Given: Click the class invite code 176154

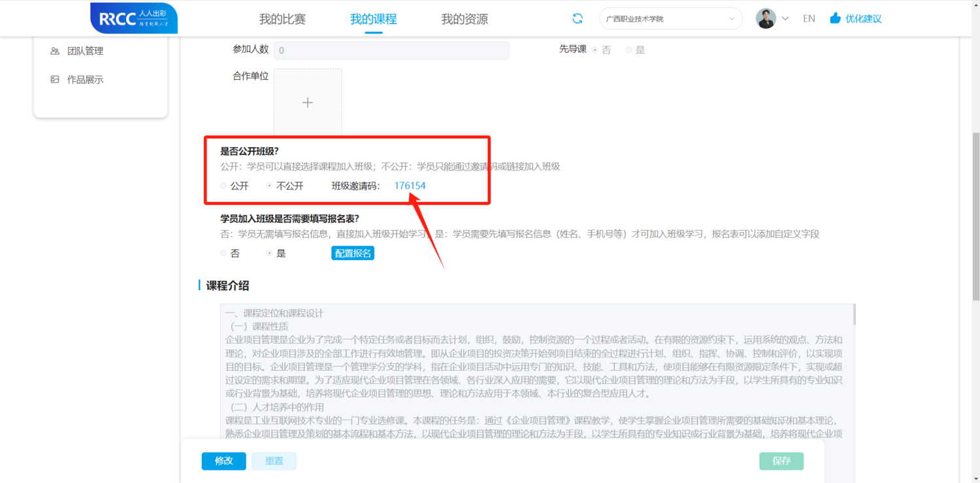Looking at the screenshot, I should click(x=410, y=186).
